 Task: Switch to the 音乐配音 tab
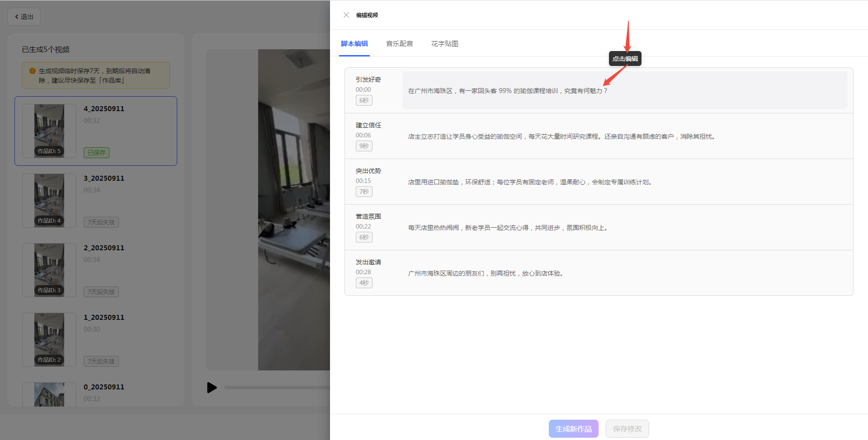(x=399, y=44)
